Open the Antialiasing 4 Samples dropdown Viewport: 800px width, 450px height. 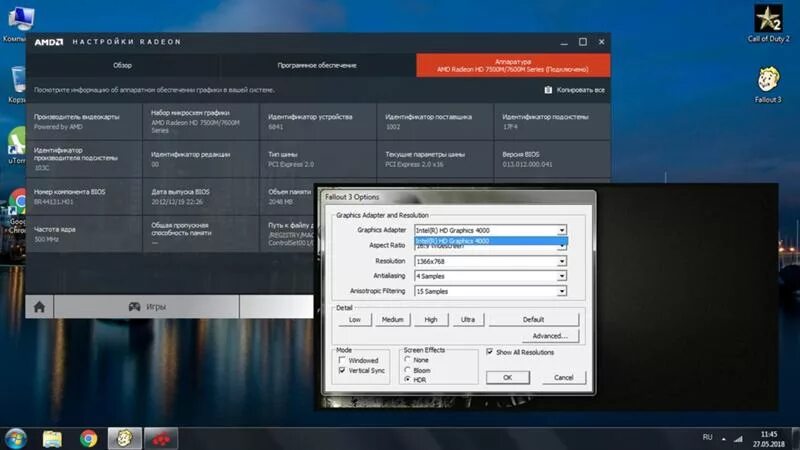[490, 276]
